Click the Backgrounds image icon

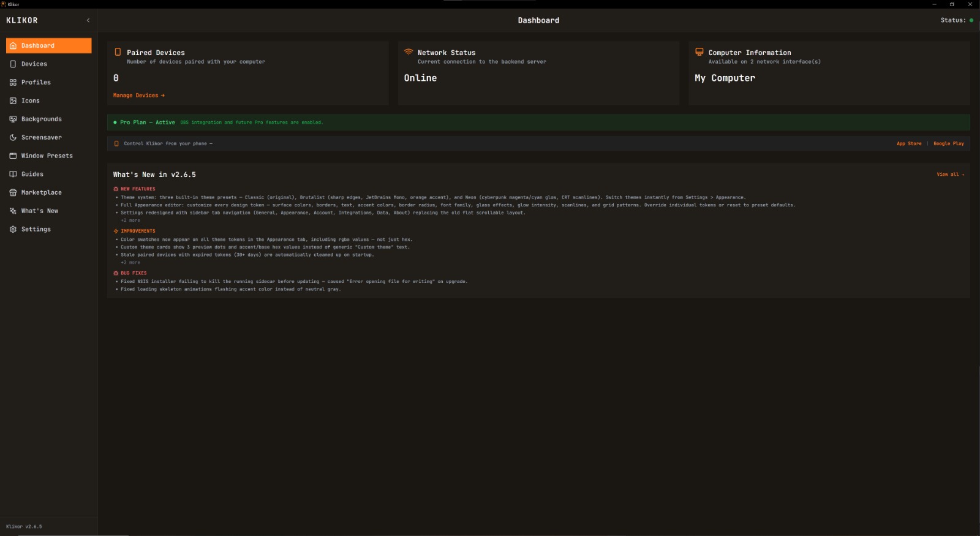(13, 119)
